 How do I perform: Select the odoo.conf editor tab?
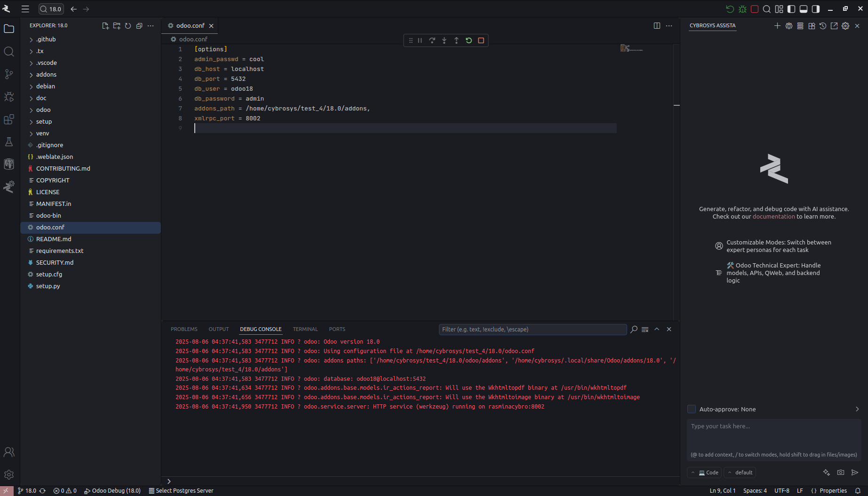tap(190, 26)
